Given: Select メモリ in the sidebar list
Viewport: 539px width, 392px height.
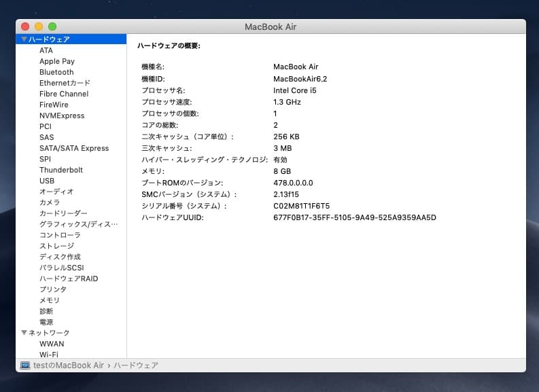Looking at the screenshot, I should point(50,300).
